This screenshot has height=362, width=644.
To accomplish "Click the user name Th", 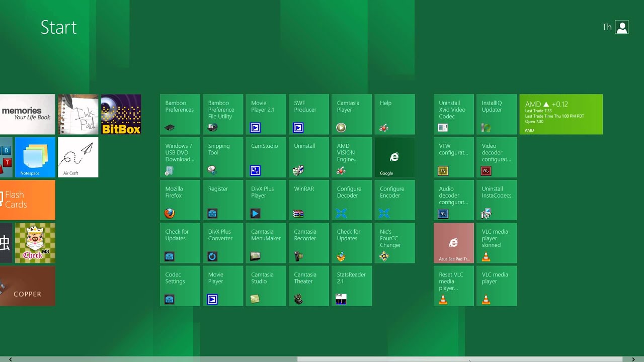I will coord(607,27).
